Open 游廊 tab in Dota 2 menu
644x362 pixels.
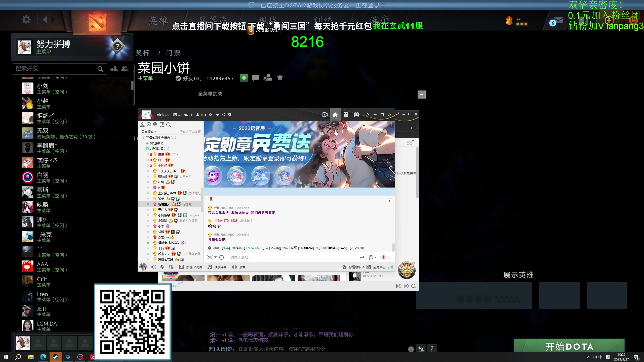pos(379,20)
